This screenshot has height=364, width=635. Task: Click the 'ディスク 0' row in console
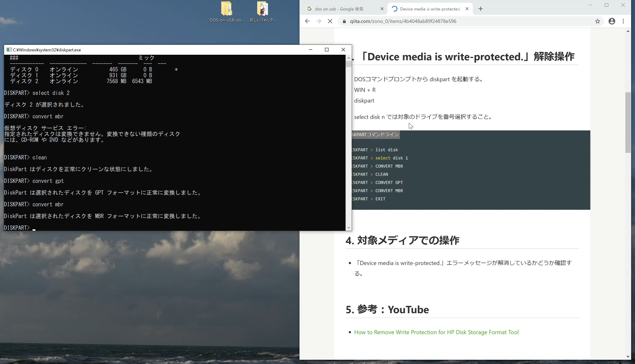[94, 70]
